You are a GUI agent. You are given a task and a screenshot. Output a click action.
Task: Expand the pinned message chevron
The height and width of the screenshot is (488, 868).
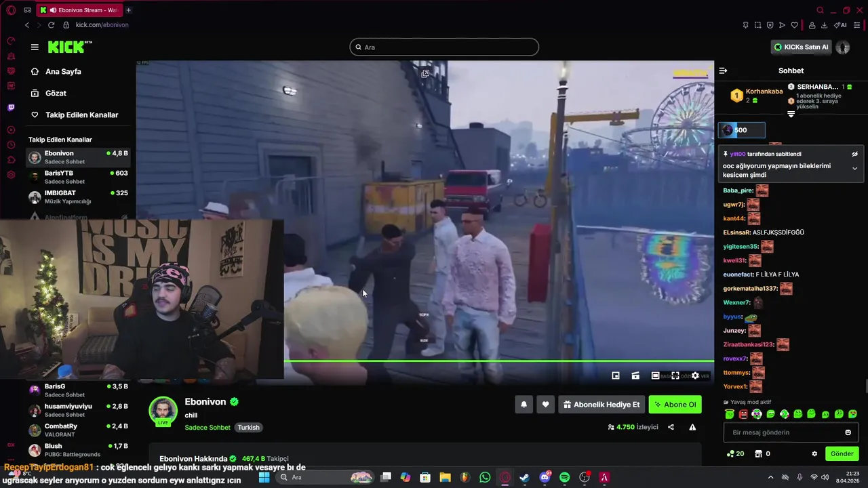[854, 168]
